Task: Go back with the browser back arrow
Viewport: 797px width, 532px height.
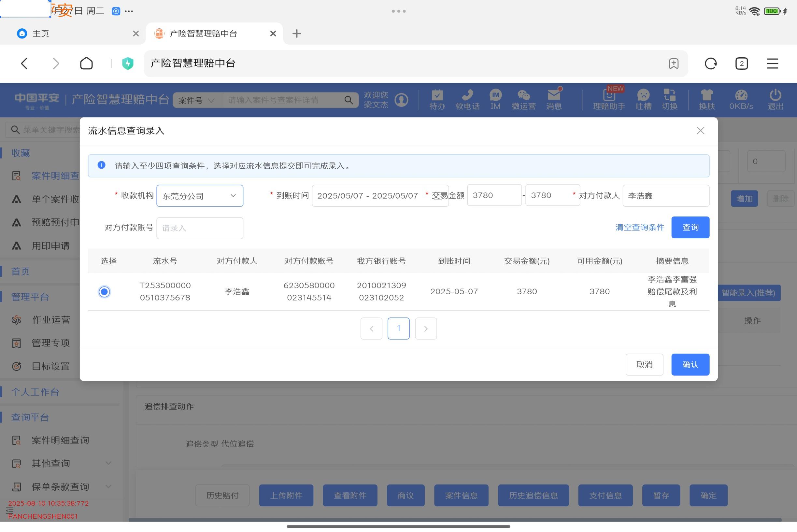Action: pos(24,63)
